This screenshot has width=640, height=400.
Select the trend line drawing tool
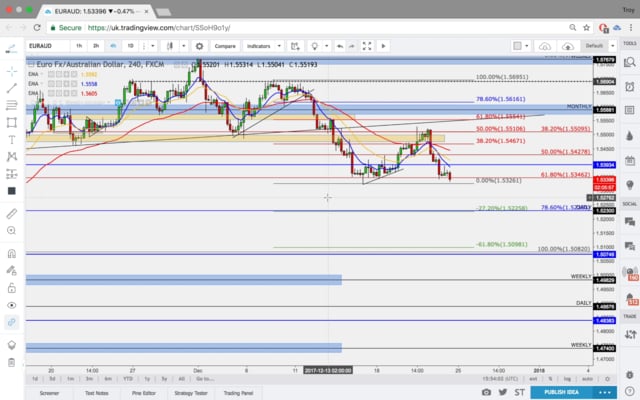[x=11, y=89]
